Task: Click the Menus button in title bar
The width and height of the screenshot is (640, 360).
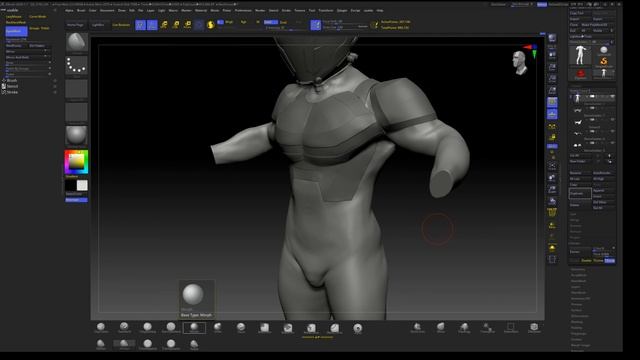Action: pyautogui.click(x=542, y=4)
